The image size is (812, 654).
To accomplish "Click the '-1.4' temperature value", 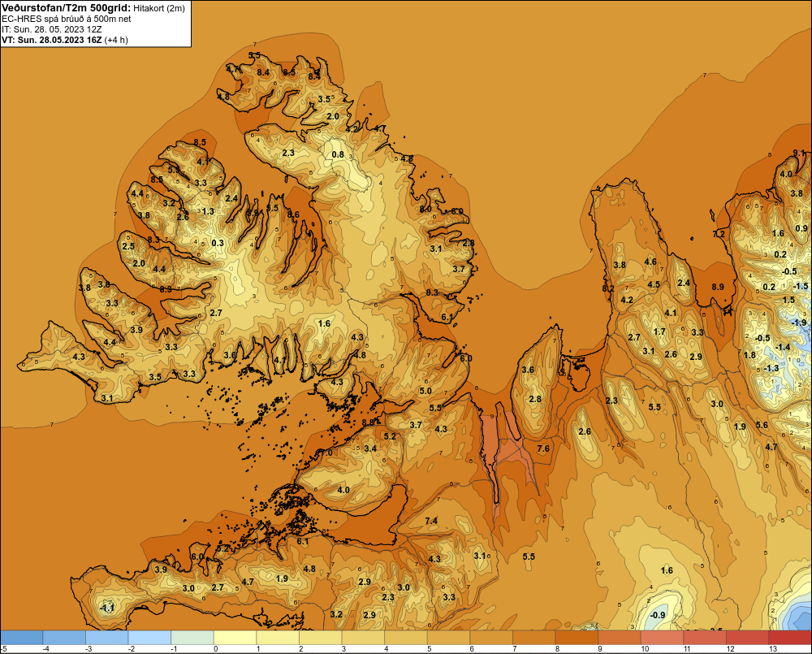I will pyautogui.click(x=783, y=347).
